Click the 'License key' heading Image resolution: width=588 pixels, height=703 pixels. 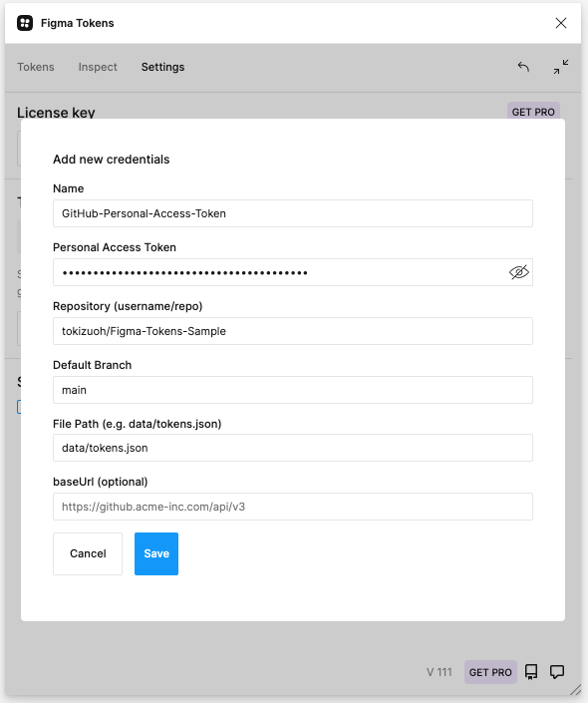tap(56, 112)
